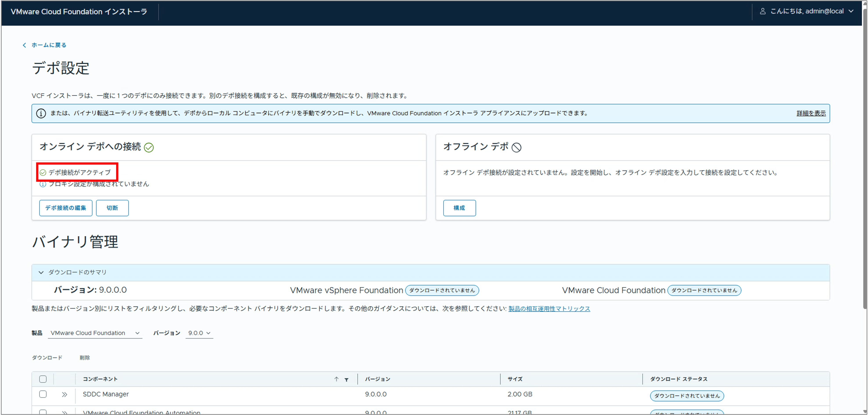This screenshot has height=415, width=868.
Task: Click the バージョン: 9.0.0.0 summary text
Action: coord(90,290)
